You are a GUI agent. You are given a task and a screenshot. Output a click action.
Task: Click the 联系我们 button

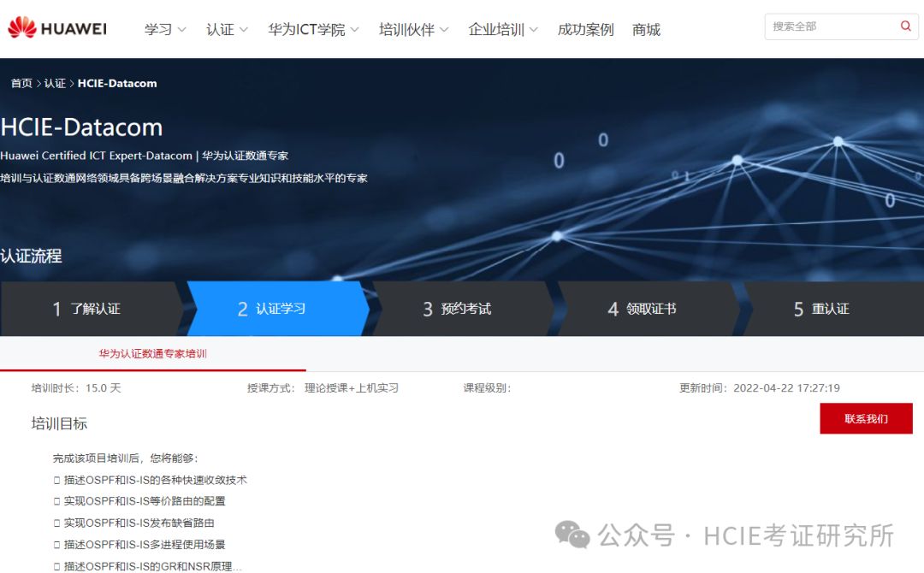pyautogui.click(x=866, y=419)
